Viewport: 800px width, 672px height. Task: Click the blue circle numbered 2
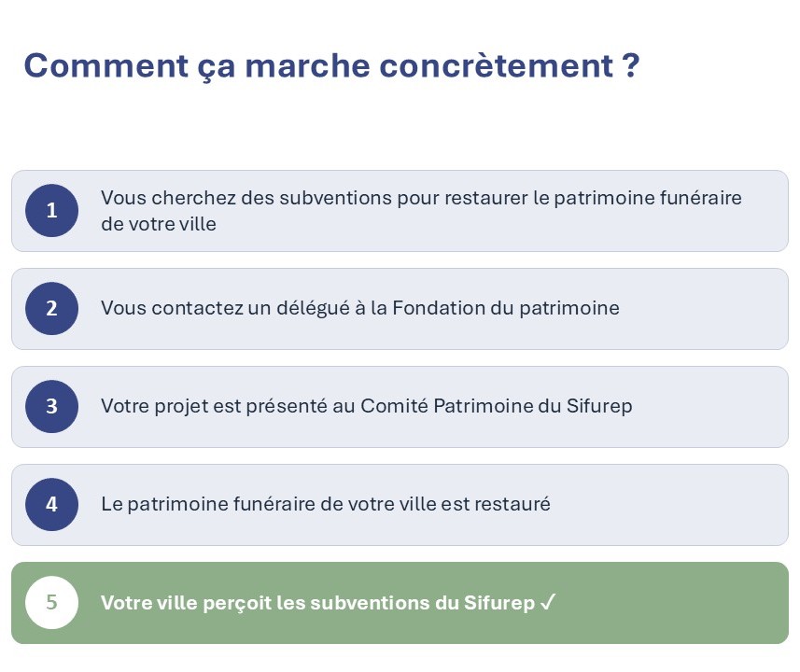point(51,308)
